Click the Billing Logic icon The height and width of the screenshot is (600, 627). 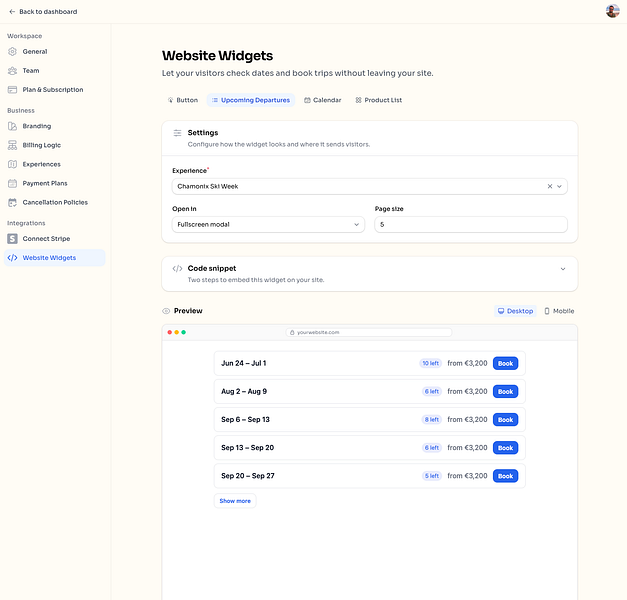(12, 145)
